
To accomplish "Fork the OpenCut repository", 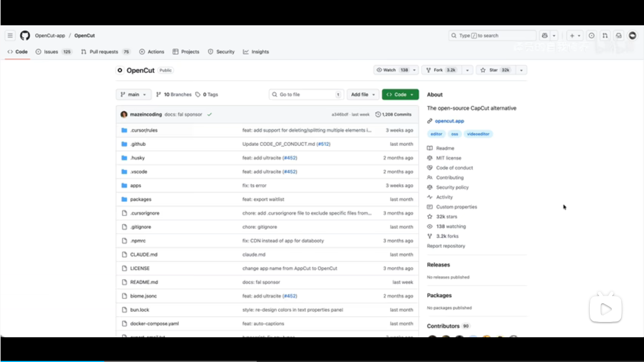I will tap(441, 70).
